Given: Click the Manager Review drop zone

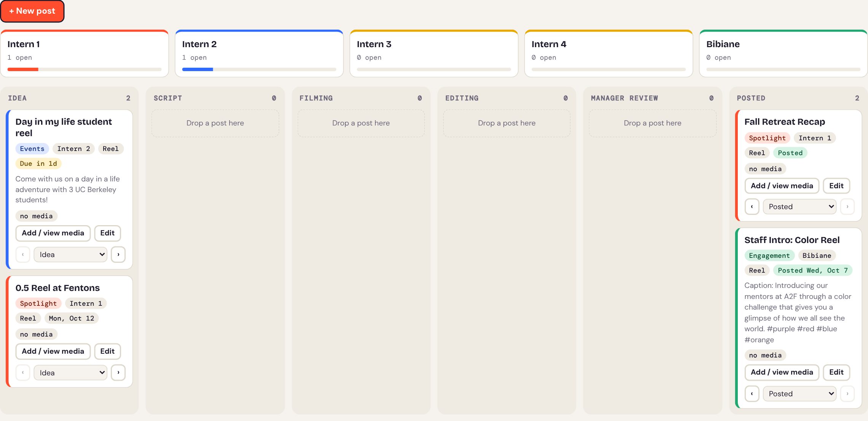Looking at the screenshot, I should pos(653,123).
